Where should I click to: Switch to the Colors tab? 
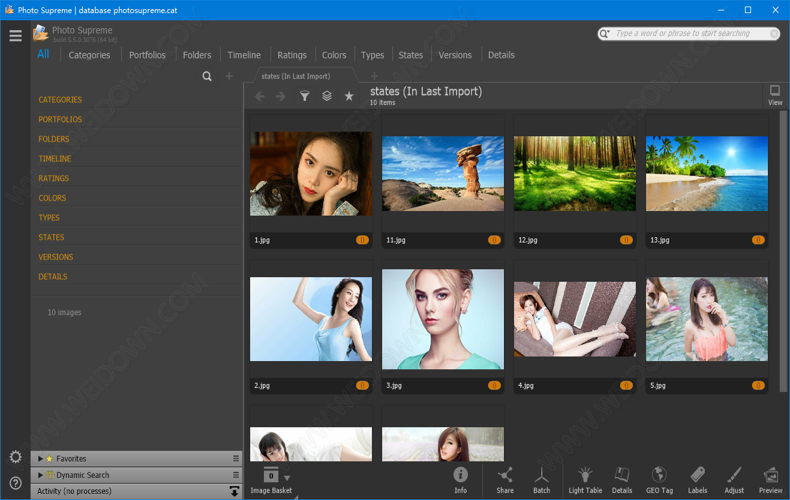334,55
